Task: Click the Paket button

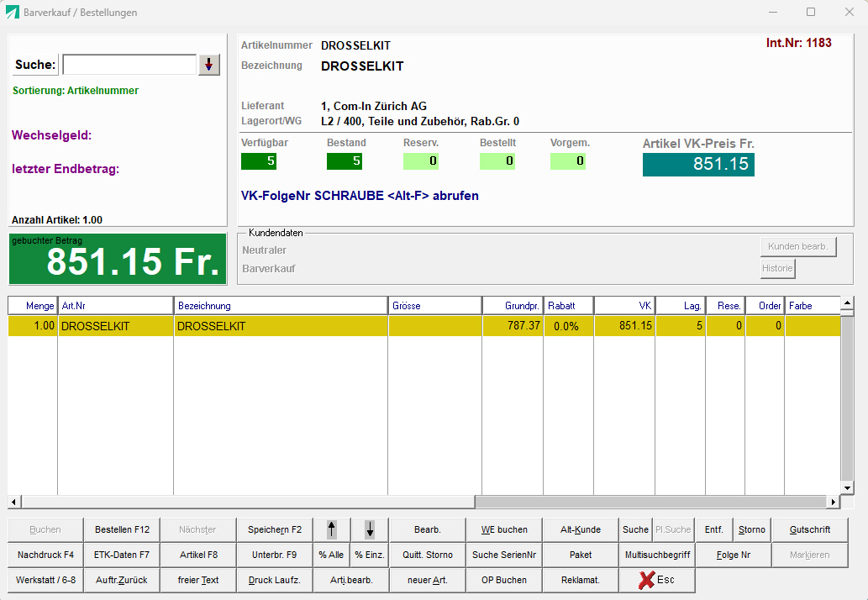Action: tap(581, 555)
